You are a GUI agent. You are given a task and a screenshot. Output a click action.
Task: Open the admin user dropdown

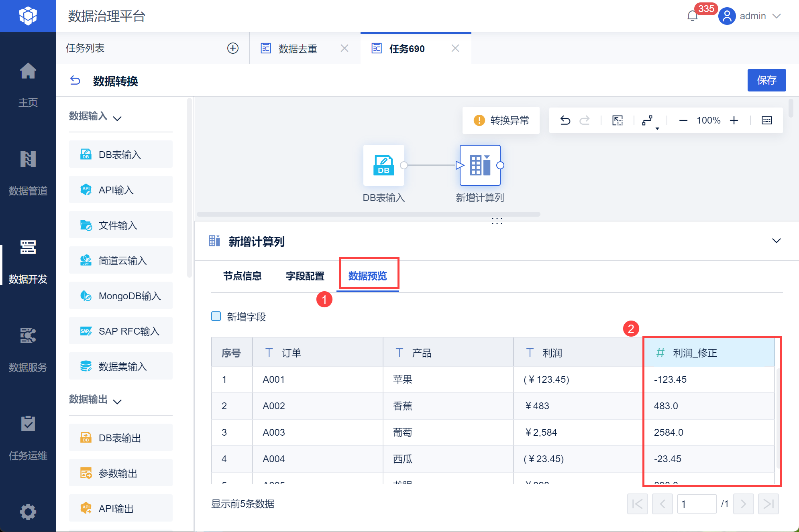tap(753, 16)
